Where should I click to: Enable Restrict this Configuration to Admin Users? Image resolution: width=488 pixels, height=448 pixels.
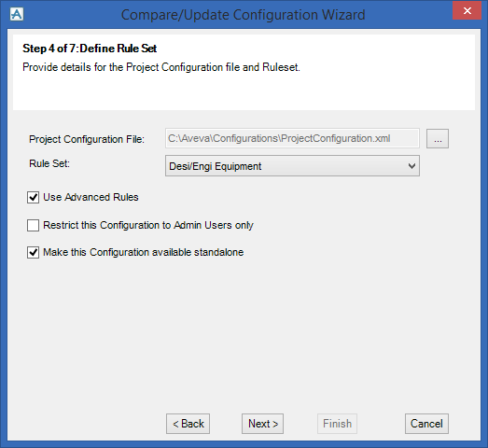[x=33, y=225]
